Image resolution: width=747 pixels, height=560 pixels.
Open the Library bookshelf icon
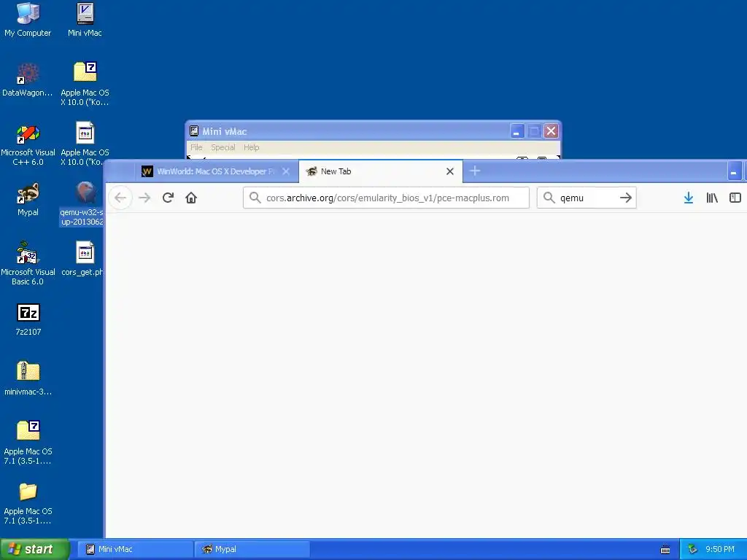click(x=712, y=198)
